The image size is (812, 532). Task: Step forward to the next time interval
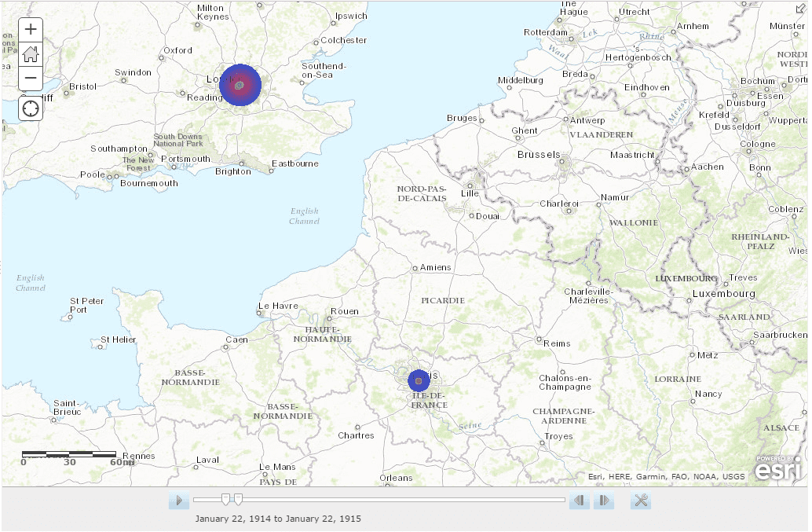coord(603,500)
